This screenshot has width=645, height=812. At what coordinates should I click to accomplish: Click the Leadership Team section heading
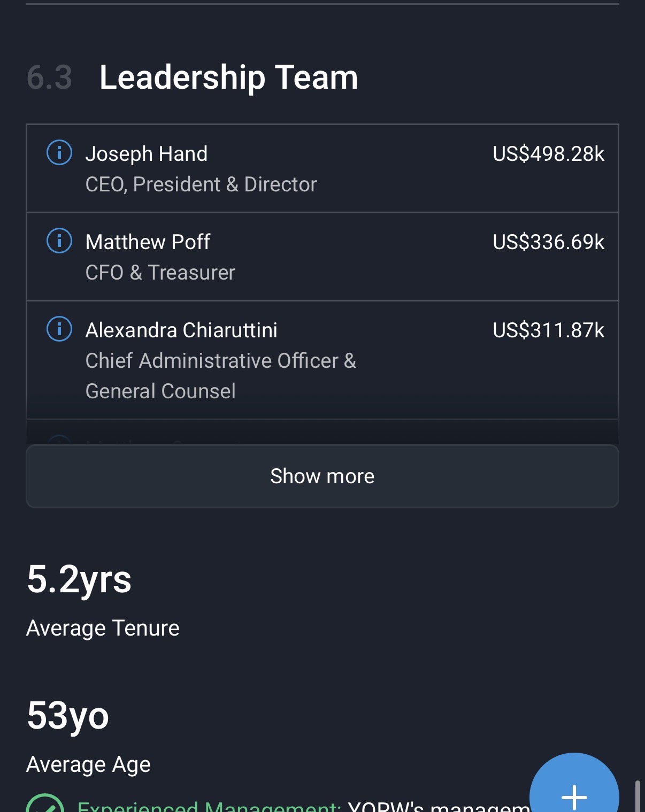(x=228, y=78)
